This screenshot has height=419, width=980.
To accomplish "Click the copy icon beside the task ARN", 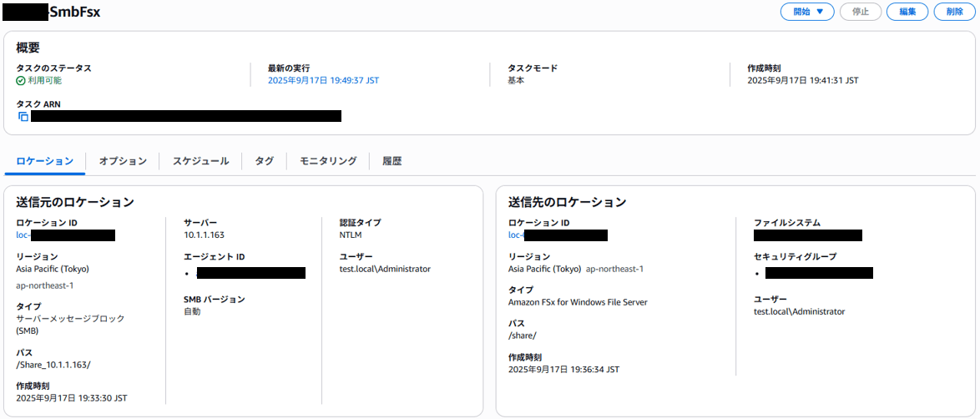I will (x=23, y=117).
